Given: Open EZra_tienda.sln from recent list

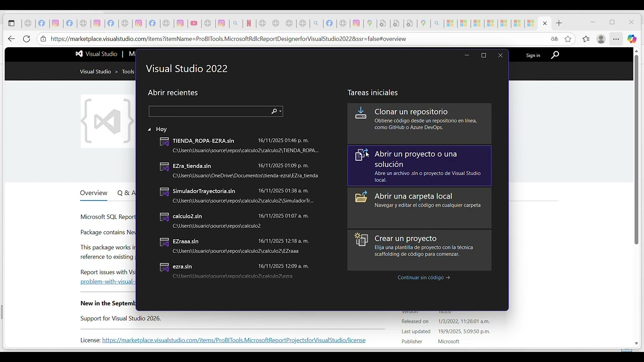Looking at the screenshot, I should [x=239, y=170].
